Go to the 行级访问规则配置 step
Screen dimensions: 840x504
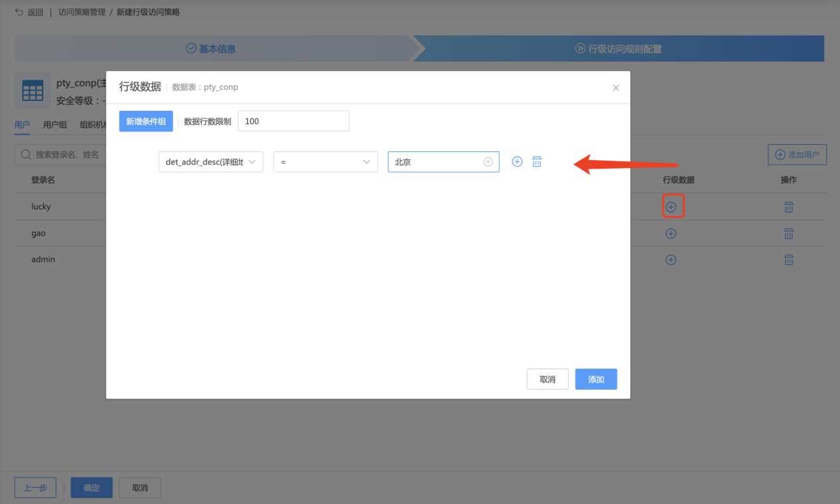(x=618, y=48)
